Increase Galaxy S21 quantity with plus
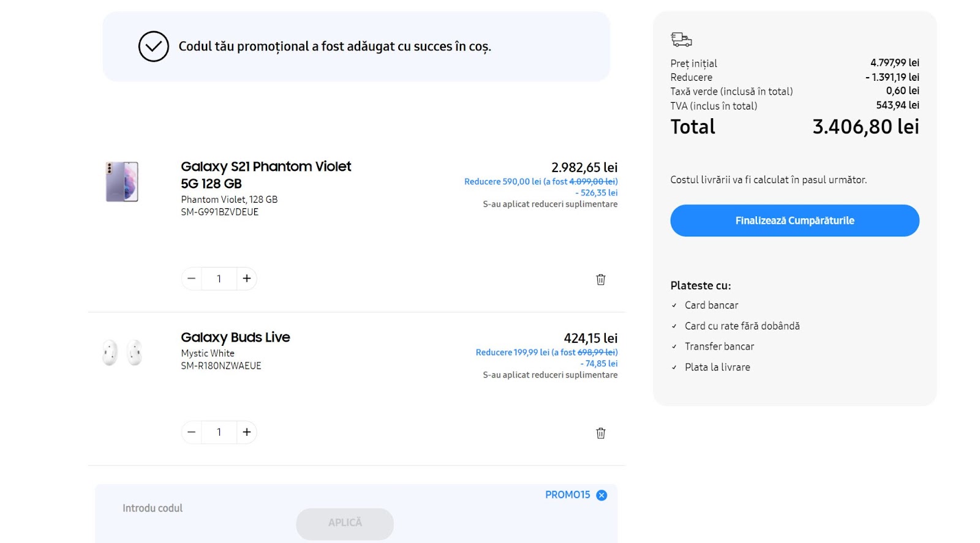 [x=246, y=279]
